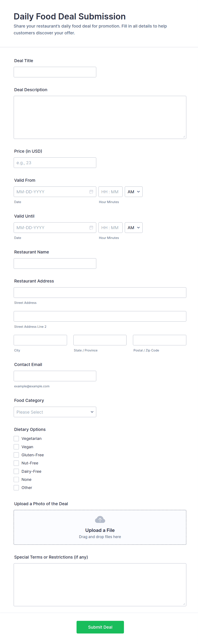
Task: Focus the Postal / Zip Code field
Action: pyautogui.click(x=159, y=340)
